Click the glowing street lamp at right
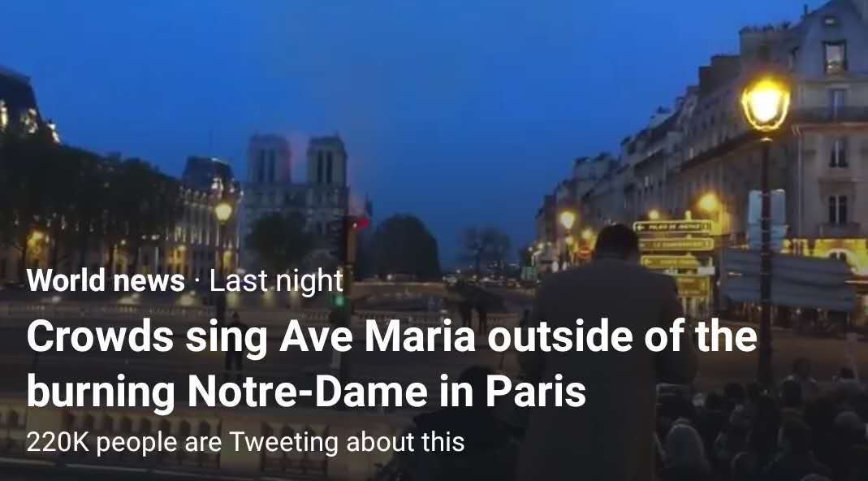This screenshot has height=481, width=868. pos(766,104)
